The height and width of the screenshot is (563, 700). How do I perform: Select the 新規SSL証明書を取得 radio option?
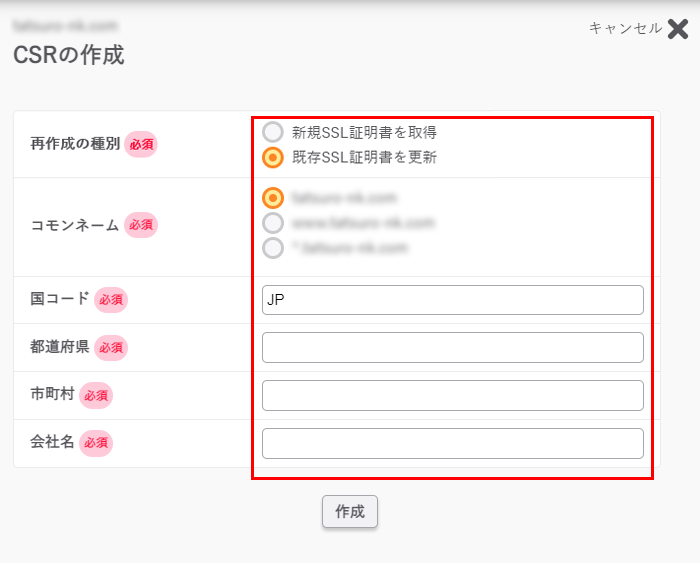(x=273, y=132)
